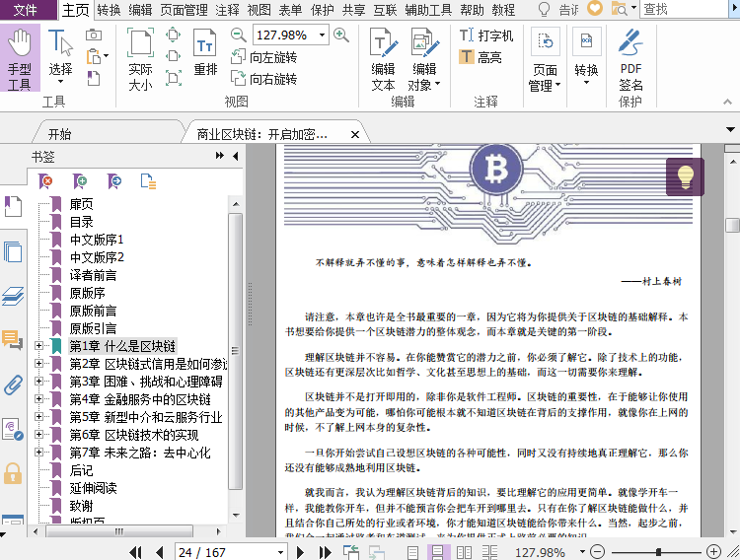Open the 目录 bookmark
740x560 pixels.
click(81, 222)
